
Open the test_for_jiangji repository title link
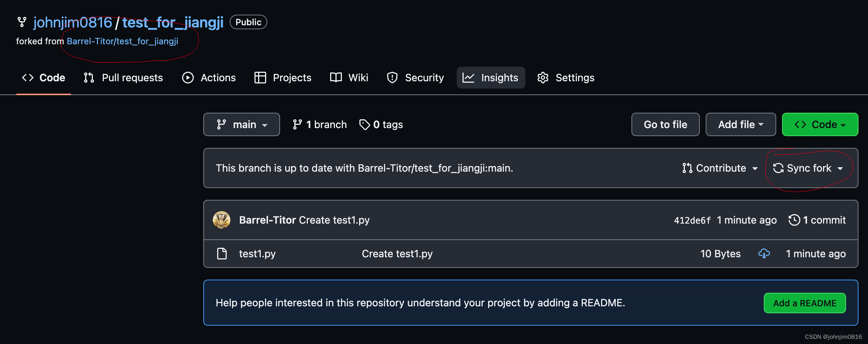pyautogui.click(x=173, y=22)
